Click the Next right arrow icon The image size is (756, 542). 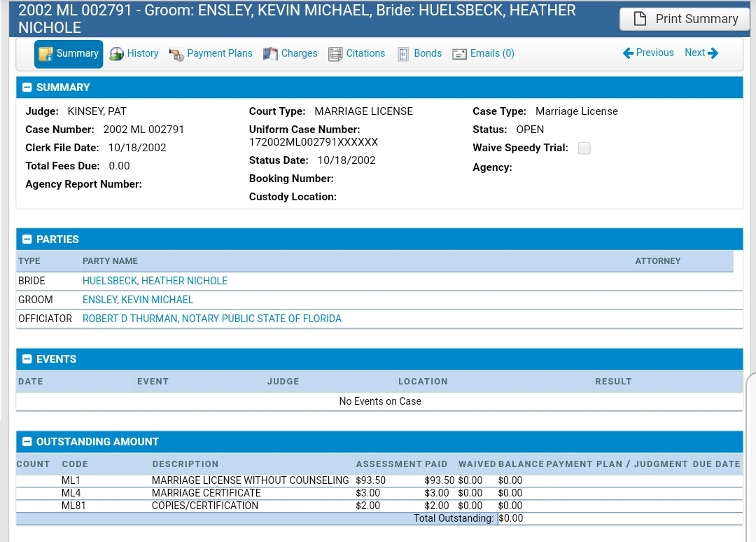tap(713, 53)
